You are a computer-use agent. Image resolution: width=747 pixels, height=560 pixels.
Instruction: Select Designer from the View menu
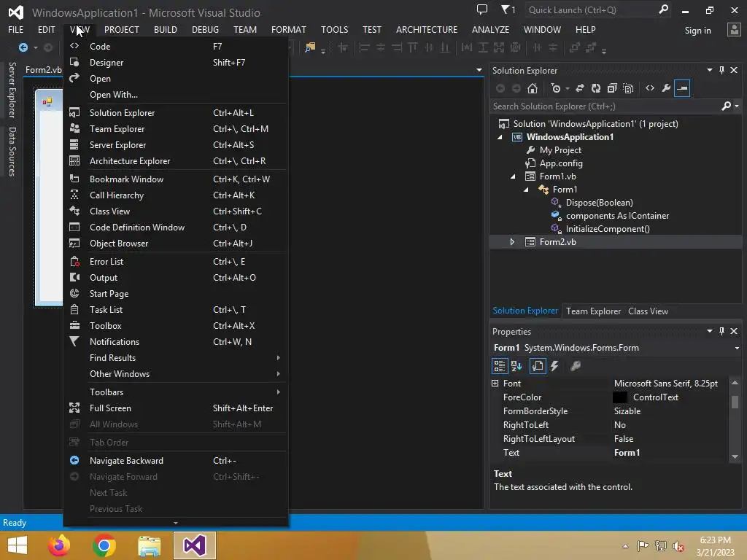pos(176,63)
